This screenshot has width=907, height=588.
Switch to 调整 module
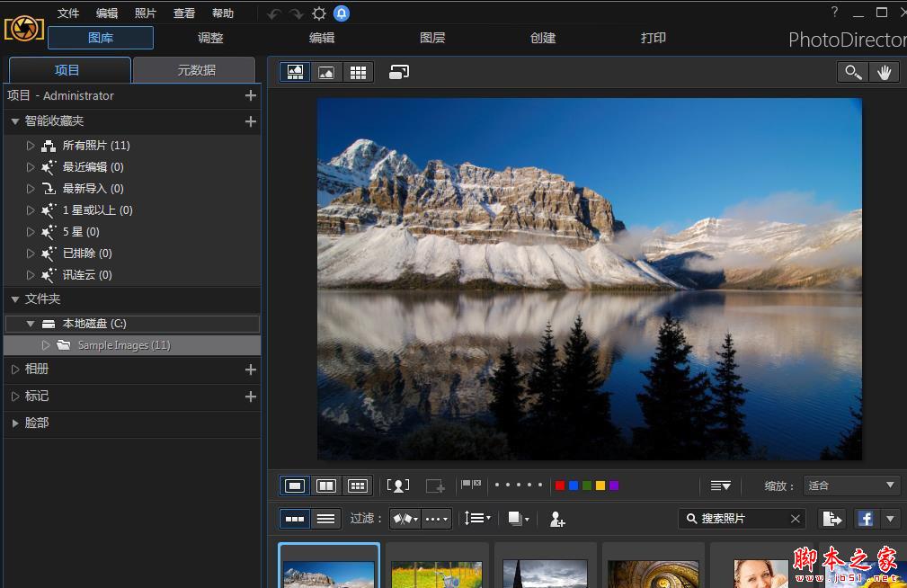tap(210, 38)
